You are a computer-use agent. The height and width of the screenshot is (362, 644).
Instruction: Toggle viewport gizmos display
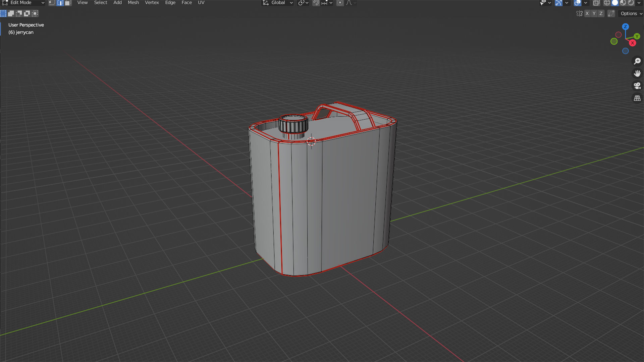(558, 3)
